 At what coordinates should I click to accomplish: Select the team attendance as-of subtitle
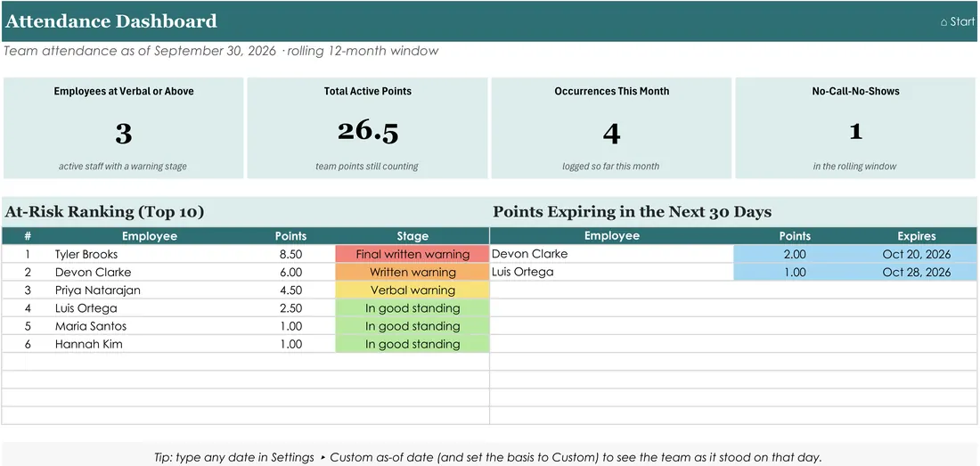pos(221,51)
